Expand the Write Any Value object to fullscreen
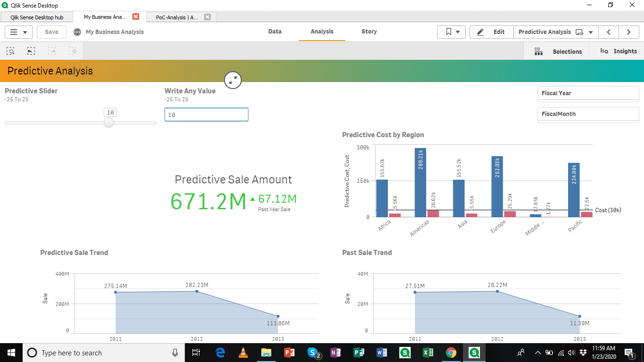Viewport: 644px width, 362px height. click(x=232, y=80)
